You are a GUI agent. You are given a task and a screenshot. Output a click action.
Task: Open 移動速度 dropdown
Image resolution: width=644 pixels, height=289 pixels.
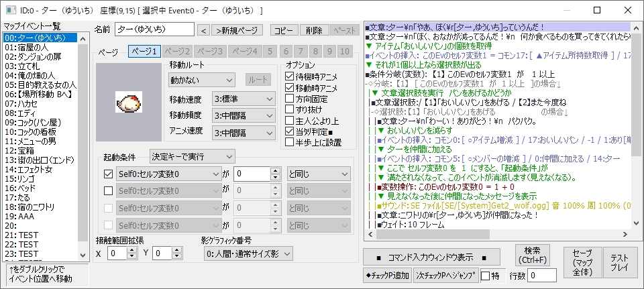tap(243, 99)
